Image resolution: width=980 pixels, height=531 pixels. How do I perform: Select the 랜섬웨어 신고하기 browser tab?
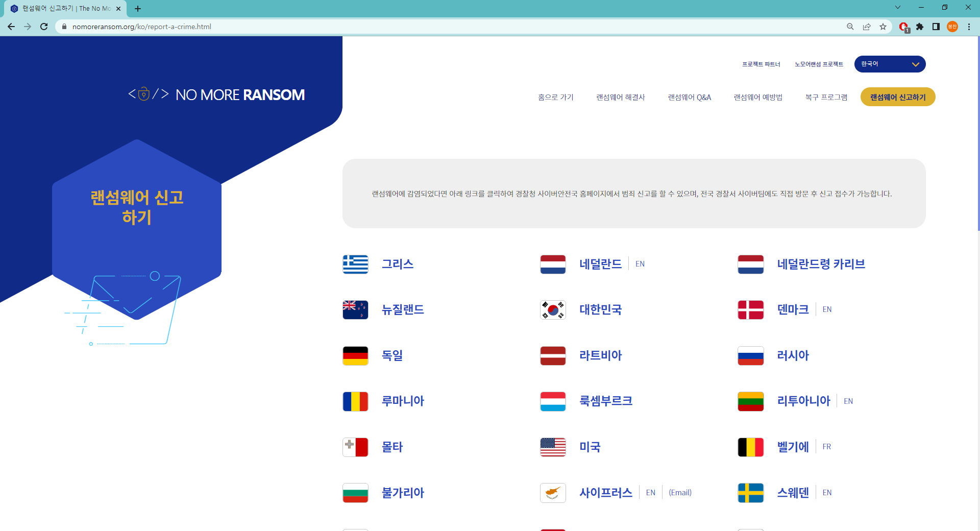point(65,9)
